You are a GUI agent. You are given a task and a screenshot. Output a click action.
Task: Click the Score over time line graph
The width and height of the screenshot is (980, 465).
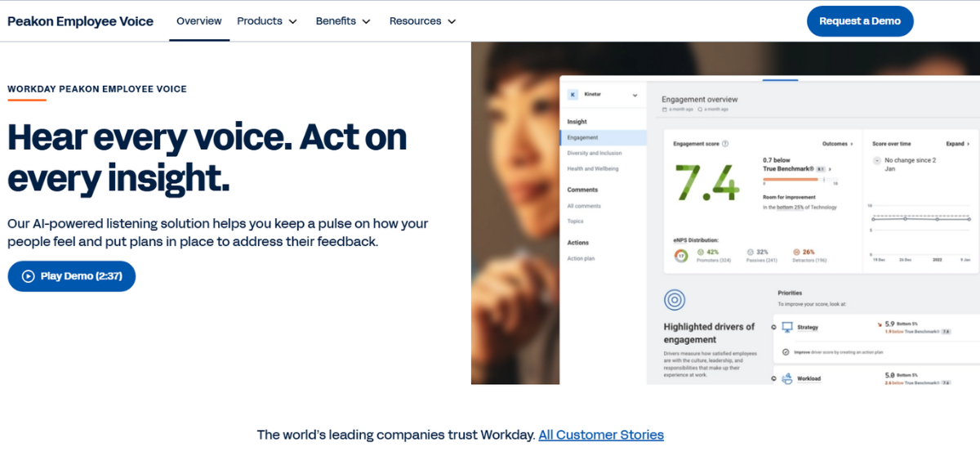(x=920, y=219)
